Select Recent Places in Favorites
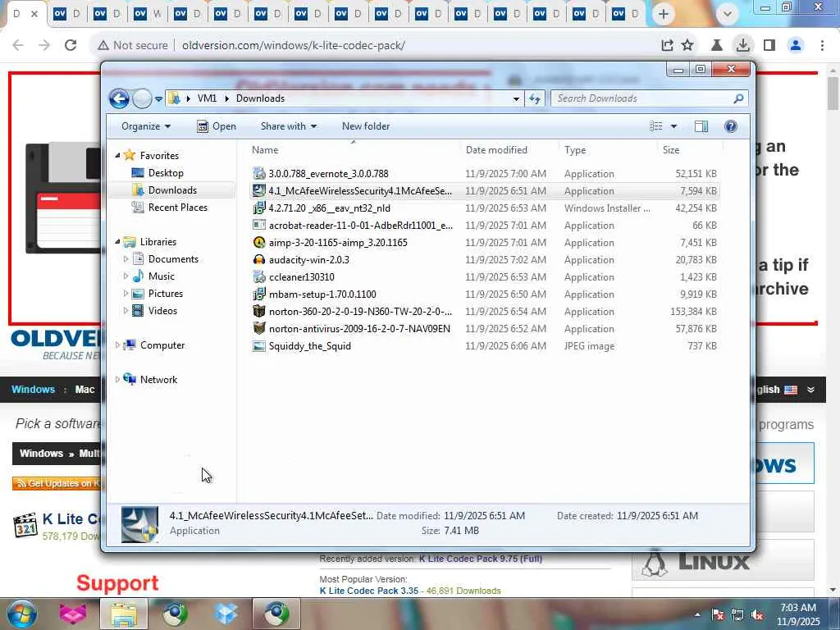Image resolution: width=840 pixels, height=630 pixels. [x=177, y=208]
